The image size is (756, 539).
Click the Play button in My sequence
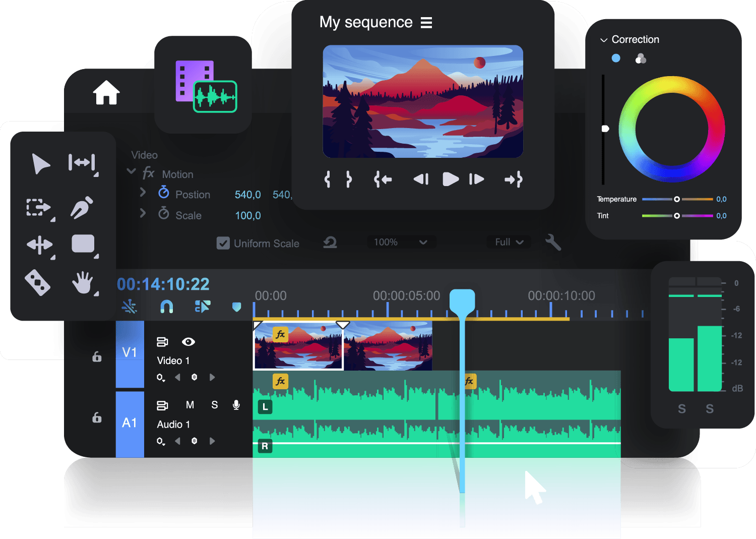coord(451,179)
